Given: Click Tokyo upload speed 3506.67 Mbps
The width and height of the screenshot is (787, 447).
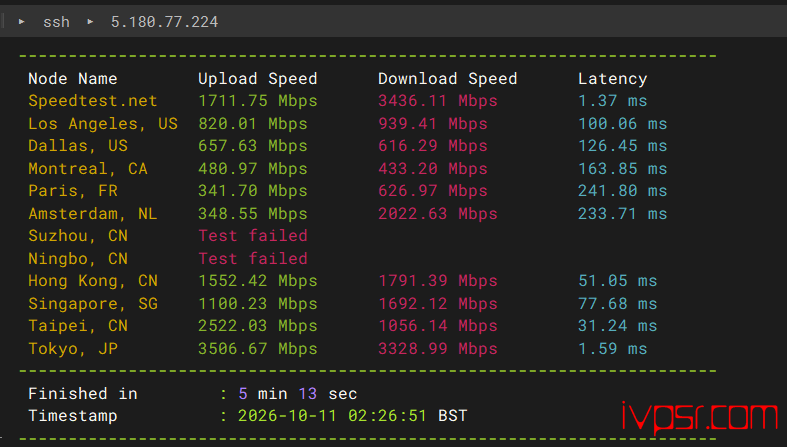Looking at the screenshot, I should (x=257, y=349).
